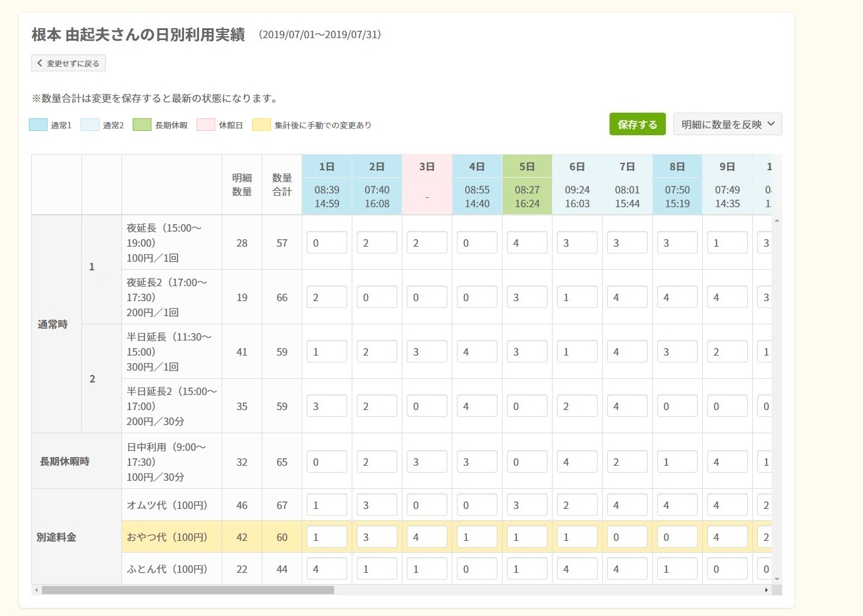Screen dimensions: 863x616
Task: Click the 半日延長 input for 9日
Action: 727,352
